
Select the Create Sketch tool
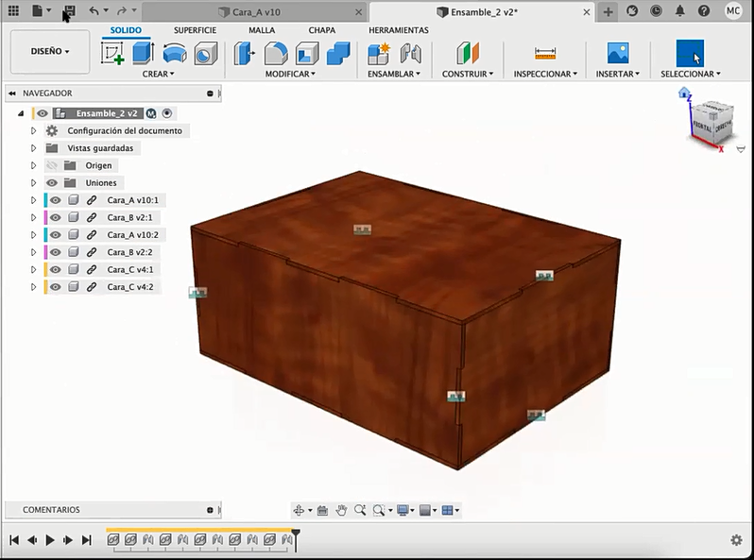pos(112,53)
